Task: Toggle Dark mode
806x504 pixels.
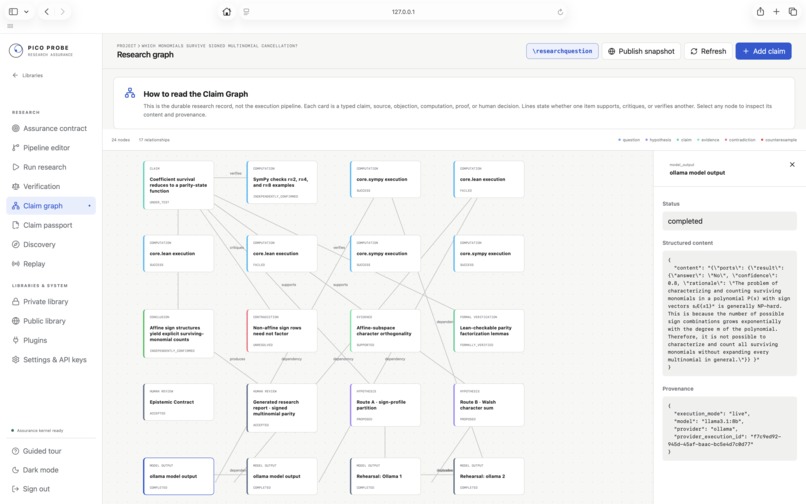Action: 51,470
